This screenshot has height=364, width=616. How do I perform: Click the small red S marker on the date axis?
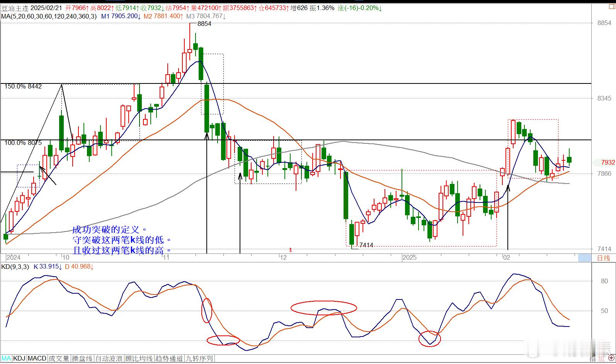point(290,250)
